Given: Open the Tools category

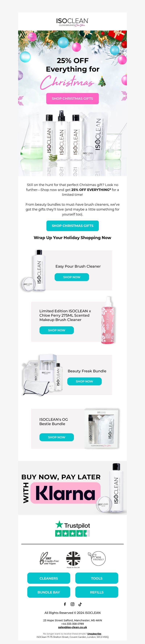Looking at the screenshot, I should tap(97, 578).
